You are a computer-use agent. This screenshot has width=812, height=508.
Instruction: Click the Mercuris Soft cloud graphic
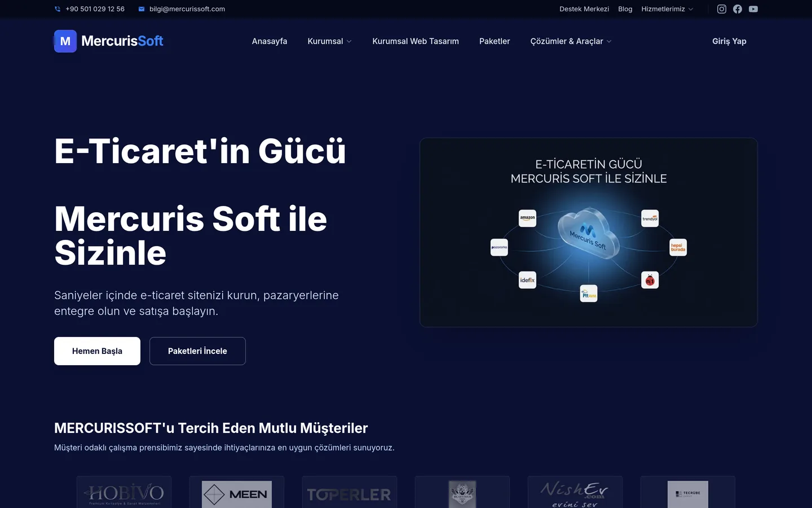click(589, 233)
